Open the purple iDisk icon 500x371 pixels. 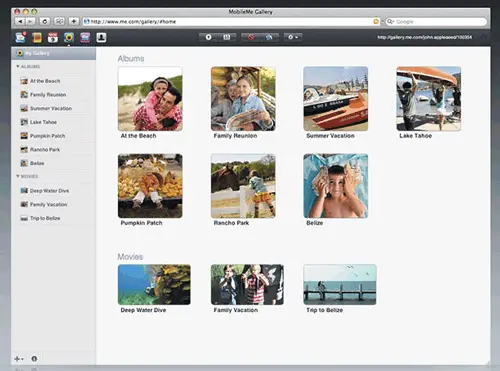[85, 37]
